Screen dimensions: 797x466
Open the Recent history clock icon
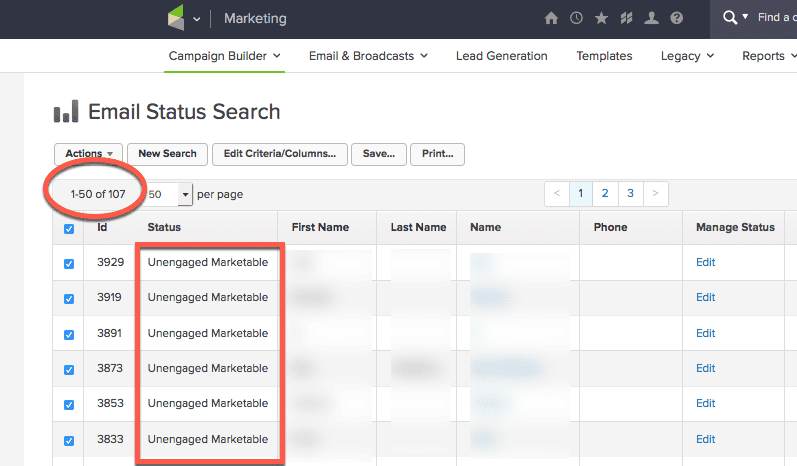click(x=576, y=18)
